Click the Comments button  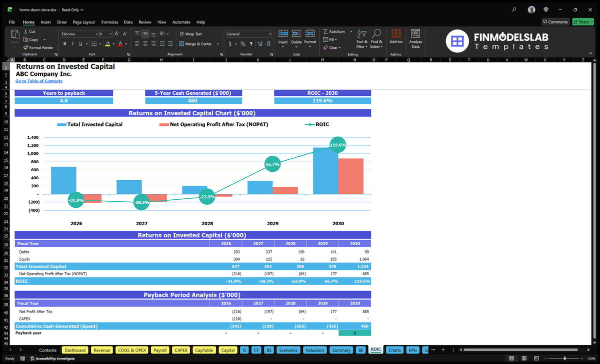tap(555, 22)
